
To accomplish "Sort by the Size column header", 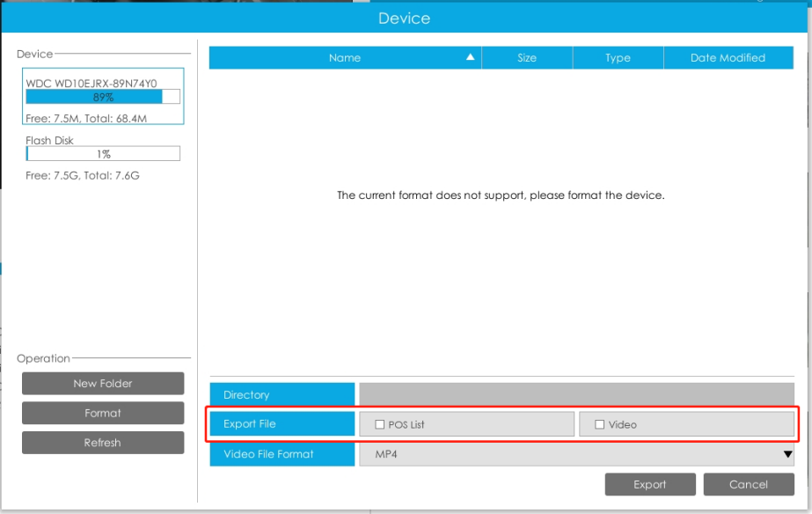I will tap(527, 57).
